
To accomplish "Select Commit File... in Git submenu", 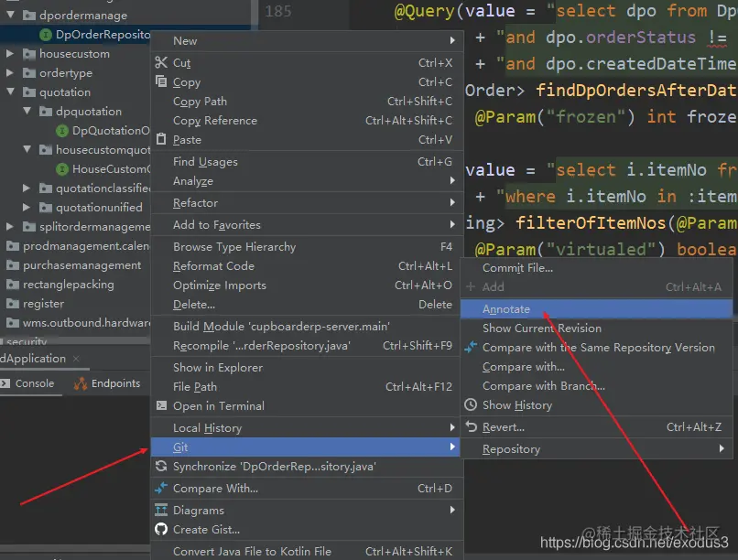I will (597, 267).
